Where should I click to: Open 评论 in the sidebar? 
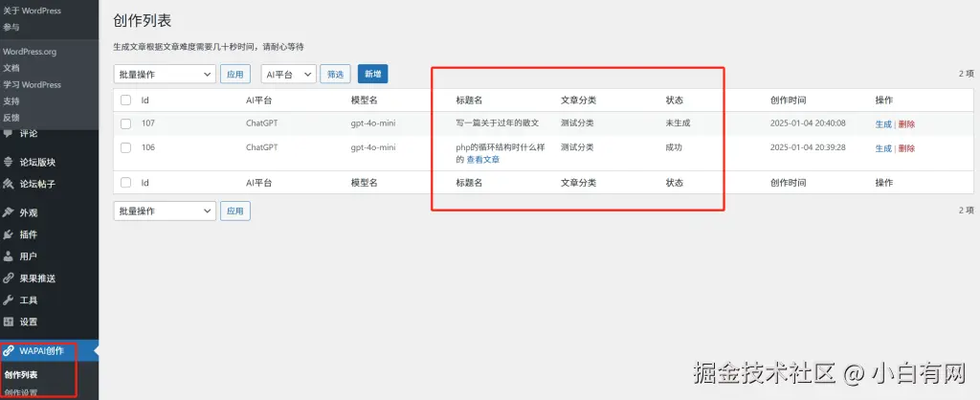pos(28,133)
